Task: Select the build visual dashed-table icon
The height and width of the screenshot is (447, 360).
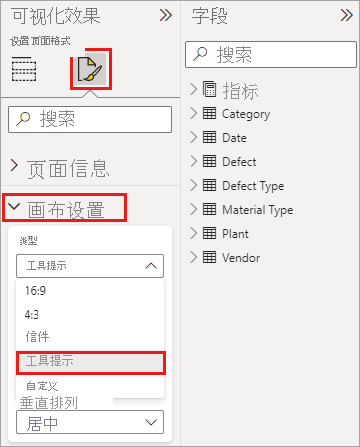Action: [24, 69]
